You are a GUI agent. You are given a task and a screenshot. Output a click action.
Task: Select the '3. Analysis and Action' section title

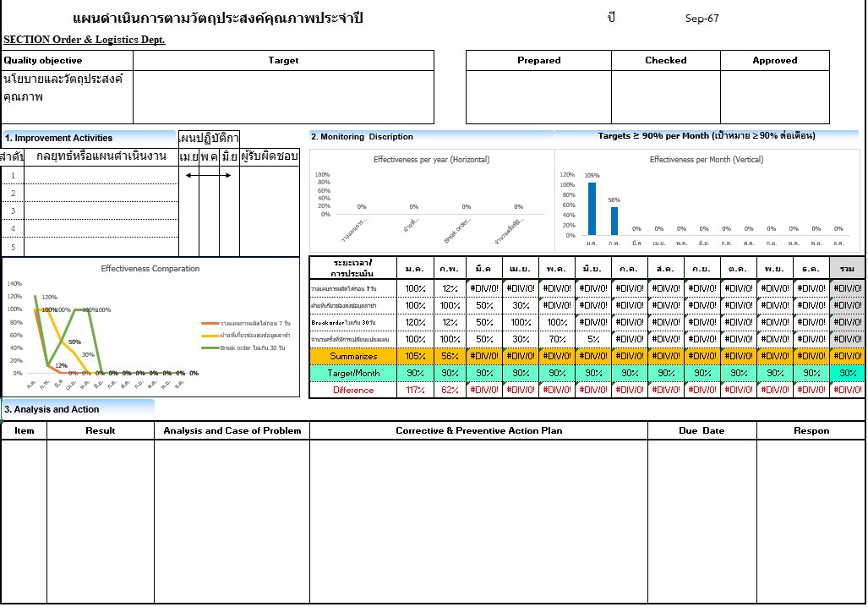(52, 409)
